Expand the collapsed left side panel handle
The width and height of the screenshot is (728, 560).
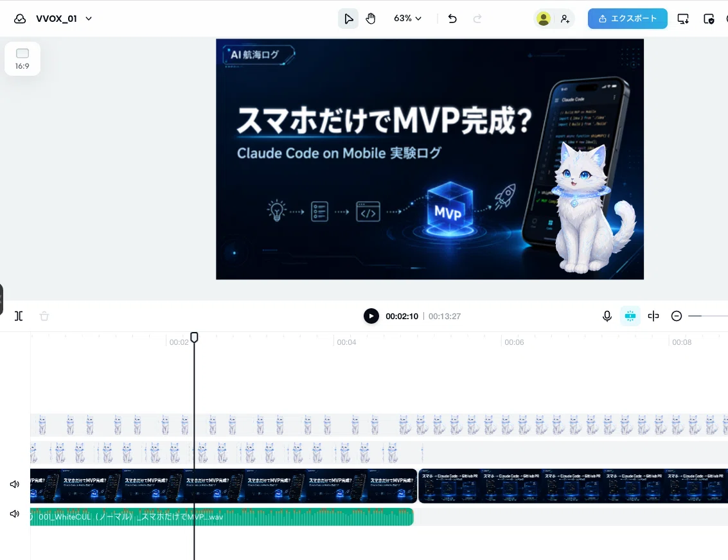[x=1, y=300]
